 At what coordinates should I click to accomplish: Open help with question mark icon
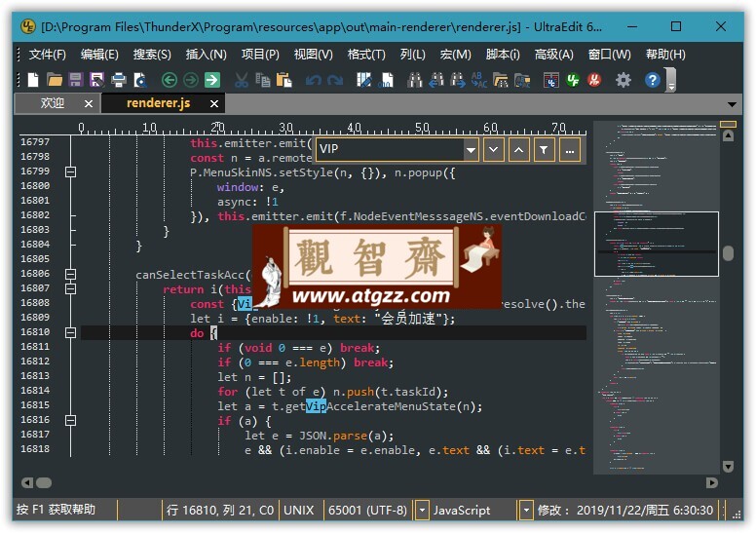pos(653,80)
